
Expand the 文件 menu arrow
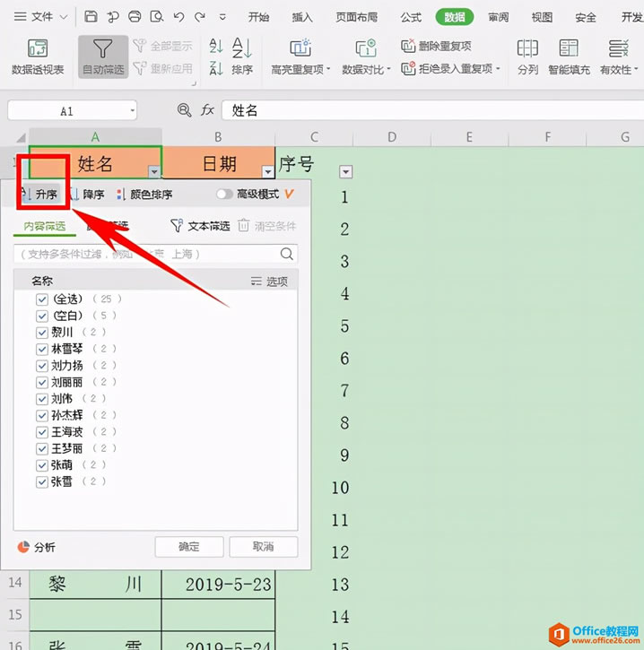pos(64,17)
